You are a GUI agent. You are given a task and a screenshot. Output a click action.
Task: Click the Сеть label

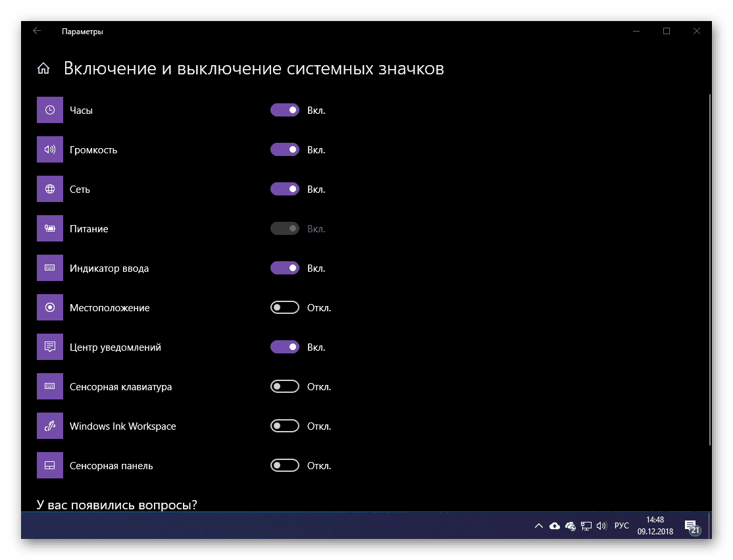click(80, 190)
